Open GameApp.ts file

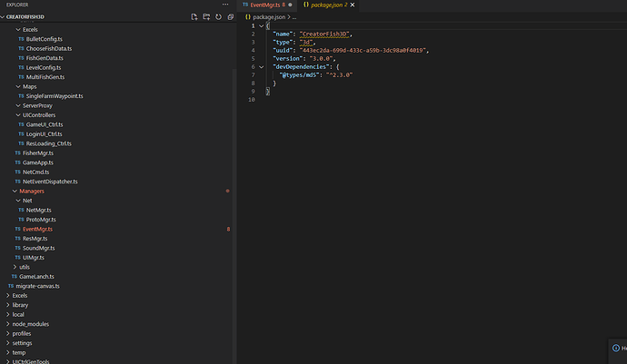coord(38,162)
